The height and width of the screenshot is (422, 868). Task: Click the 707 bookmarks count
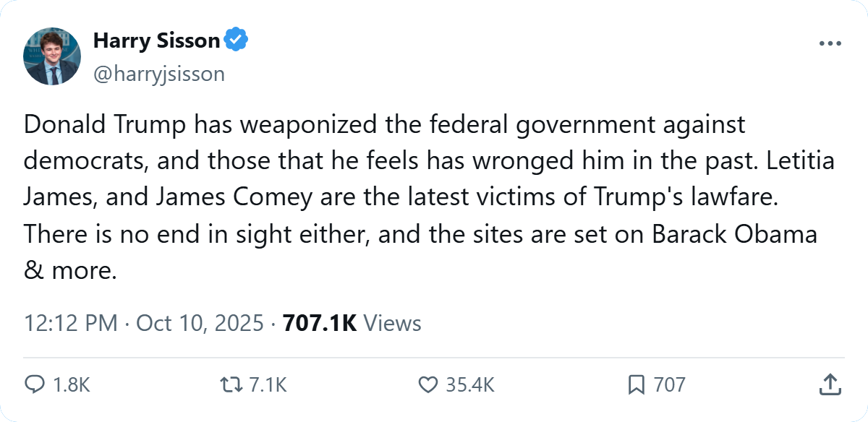pos(669,385)
